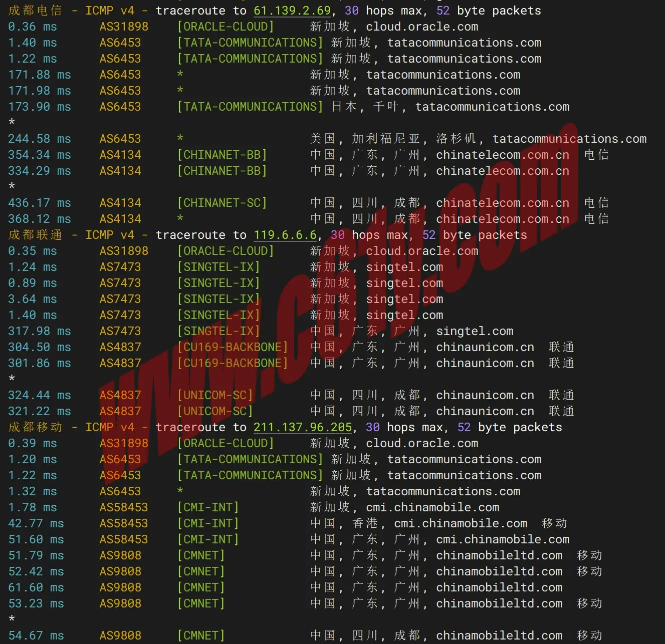
Task: Click the latency value 171.98 ms
Action: [x=40, y=91]
